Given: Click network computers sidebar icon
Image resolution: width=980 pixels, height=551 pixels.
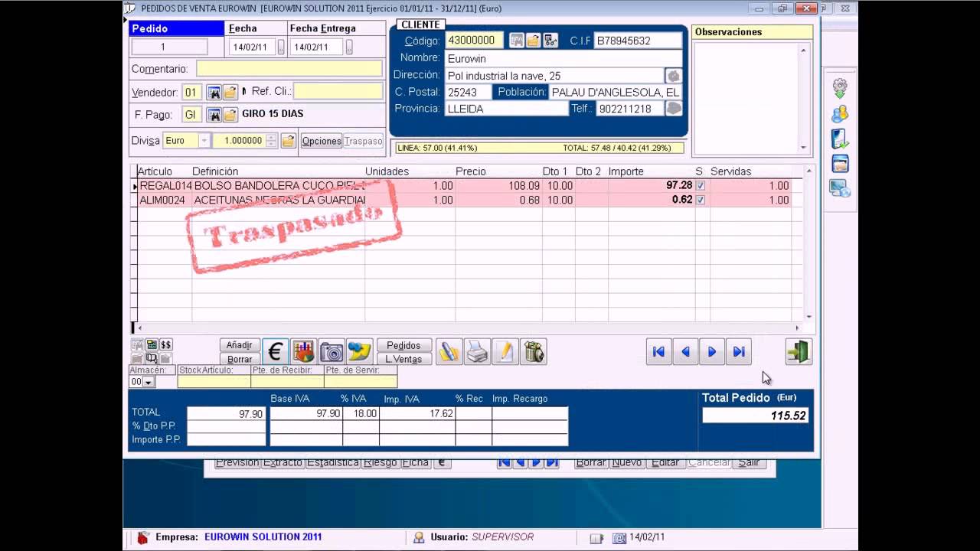Looking at the screenshot, I should tap(840, 187).
